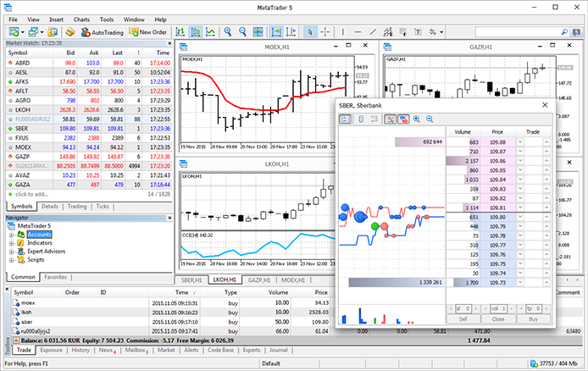Toggle the trade bubbles in the SBER window
The width and height of the screenshot is (588, 371).
[403, 119]
